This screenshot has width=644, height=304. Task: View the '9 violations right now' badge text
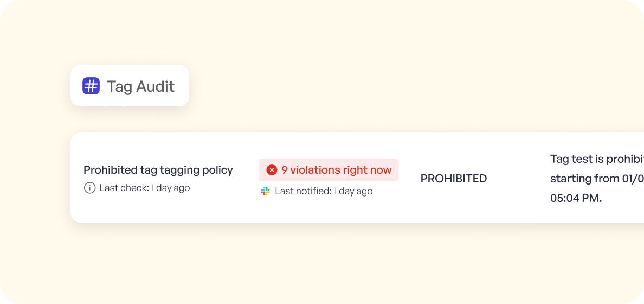coord(336,170)
